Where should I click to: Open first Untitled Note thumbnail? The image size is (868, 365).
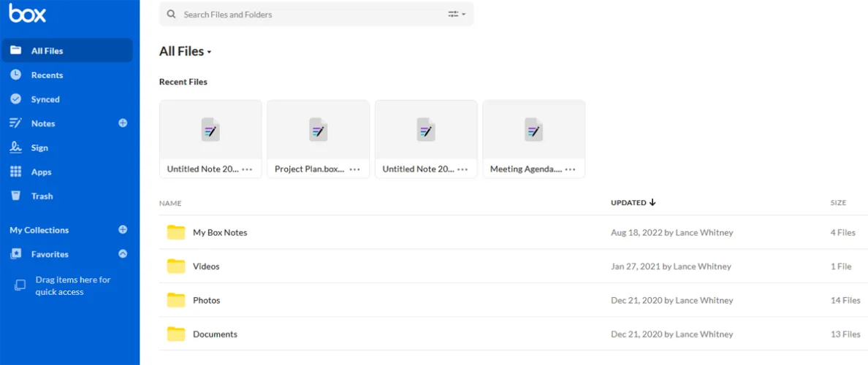pyautogui.click(x=210, y=131)
